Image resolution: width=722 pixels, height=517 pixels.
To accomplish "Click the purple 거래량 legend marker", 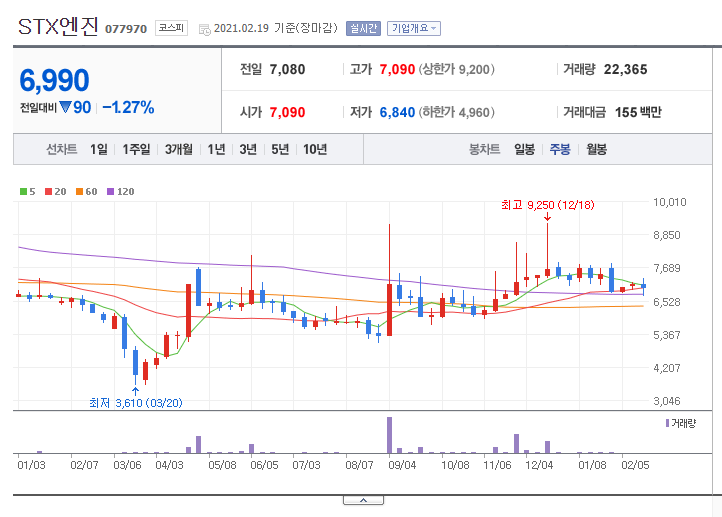I will pyautogui.click(x=667, y=423).
